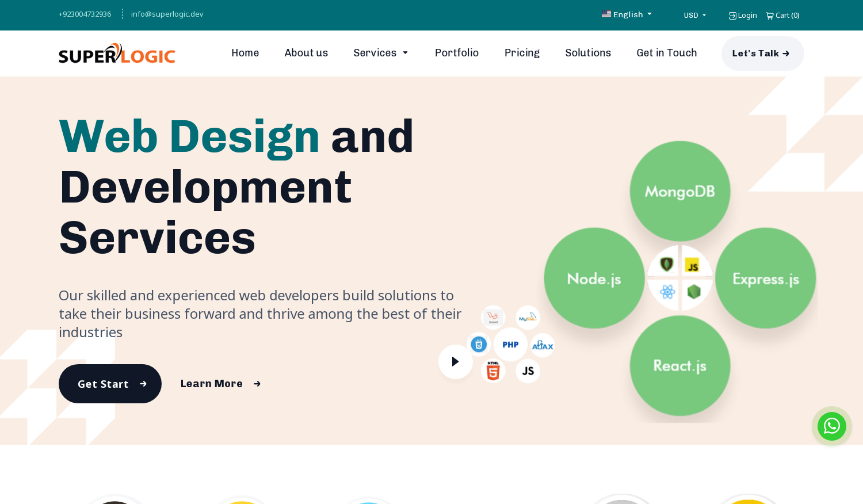Viewport: 863px width, 504px height.
Task: Go to the Home page
Action: [245, 53]
